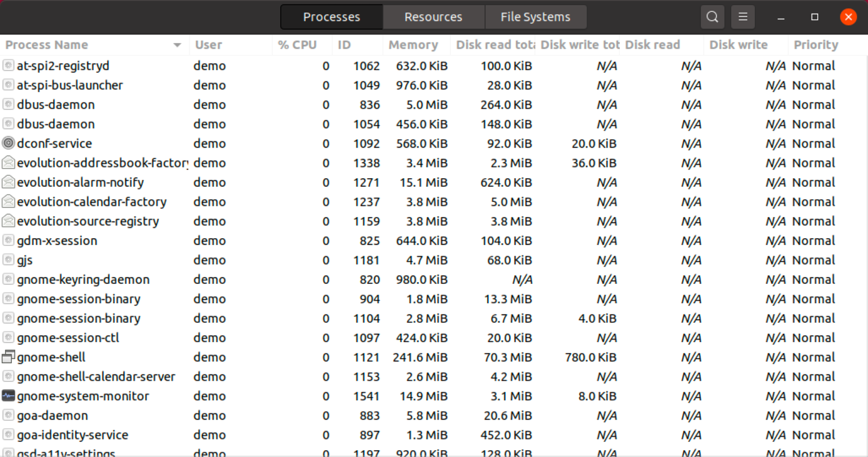This screenshot has width=868, height=457.
Task: Click the evolution-alarm-notify mail icon
Action: pos(8,182)
